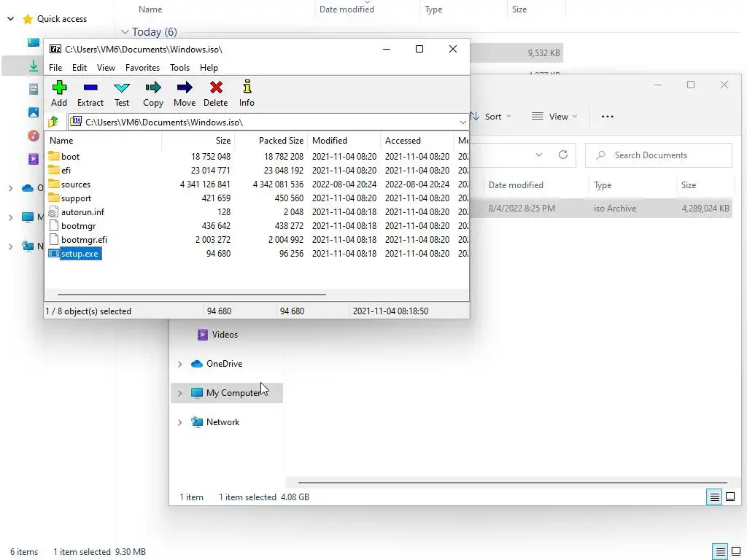Open the View menu in 7-Zip
Viewport: 747px width, 560px height.
(106, 68)
